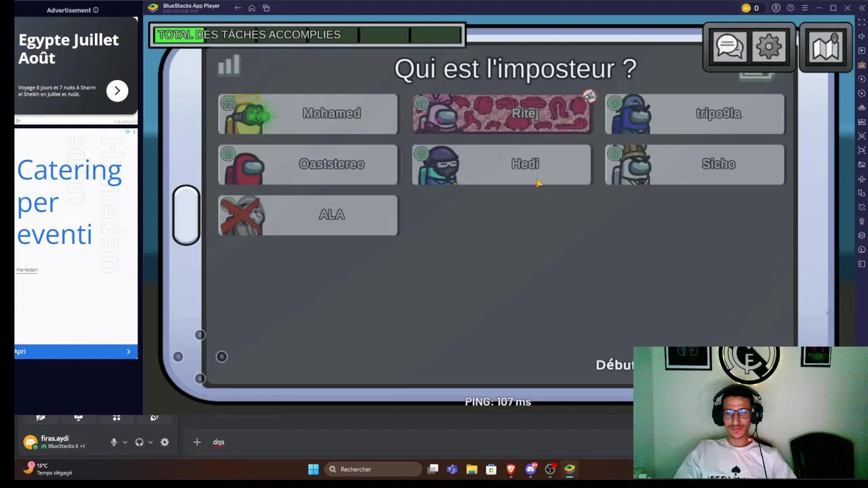Open the Egypte Juillet Août ad arrow
The image size is (868, 488).
[117, 91]
